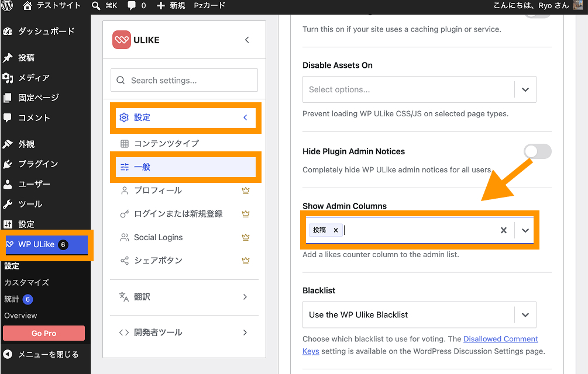Open the こんにちは、Ryo さん account menu
This screenshot has height=374, width=588.
point(531,6)
